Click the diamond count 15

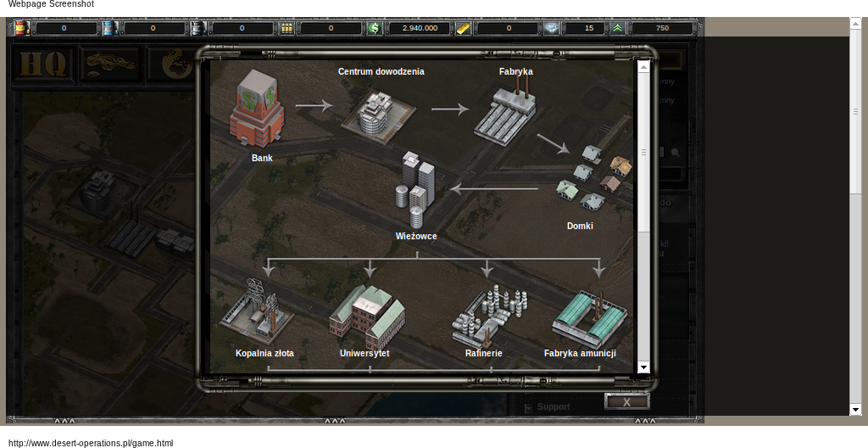click(x=588, y=28)
